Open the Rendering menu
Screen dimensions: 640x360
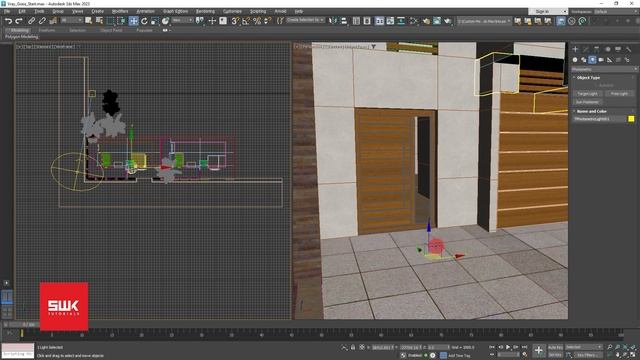click(205, 11)
